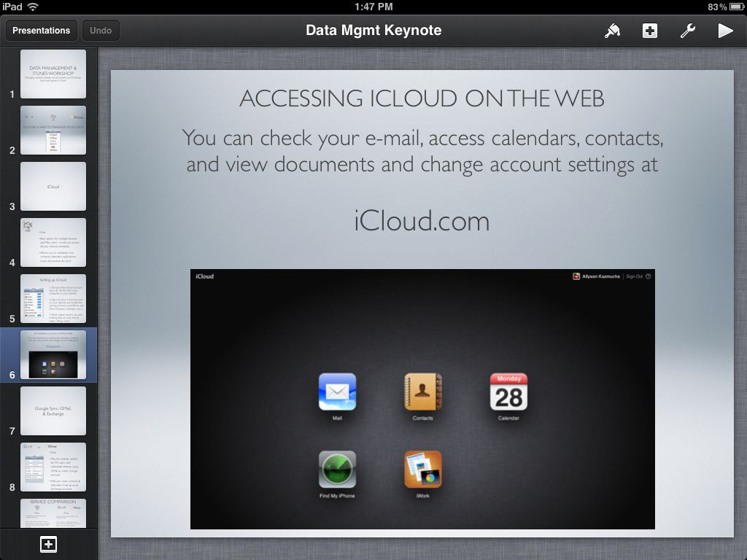Open the Animations magic wand tool
747x560 pixels.
[x=611, y=30]
